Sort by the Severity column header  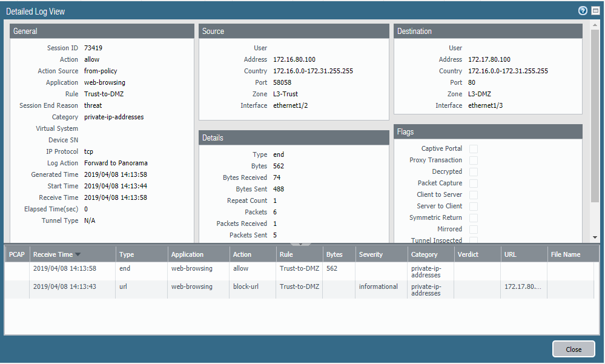click(x=371, y=255)
